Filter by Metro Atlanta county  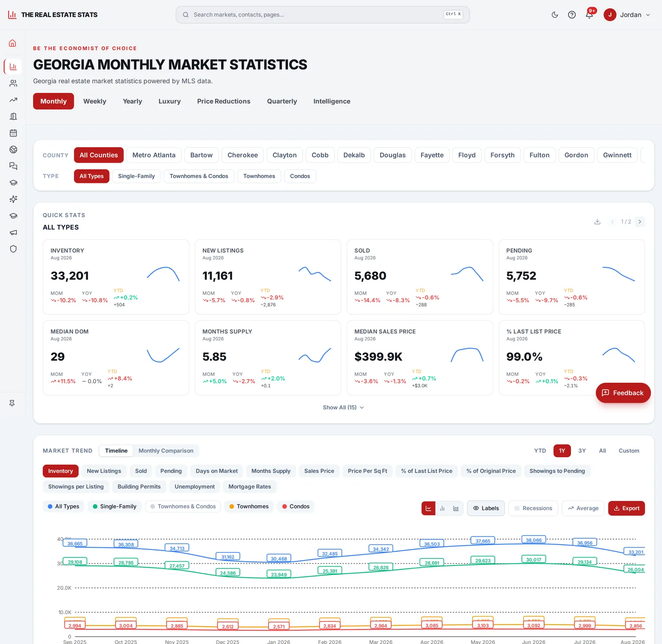click(x=154, y=155)
